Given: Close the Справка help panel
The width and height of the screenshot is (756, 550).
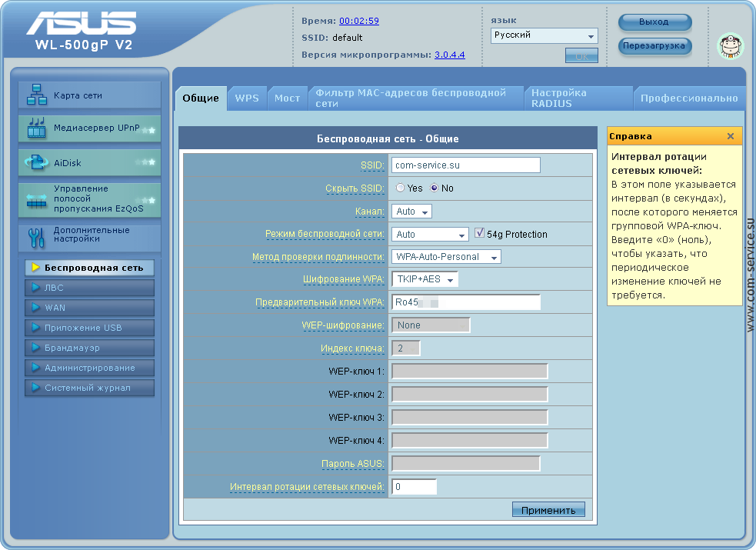Looking at the screenshot, I should point(730,136).
